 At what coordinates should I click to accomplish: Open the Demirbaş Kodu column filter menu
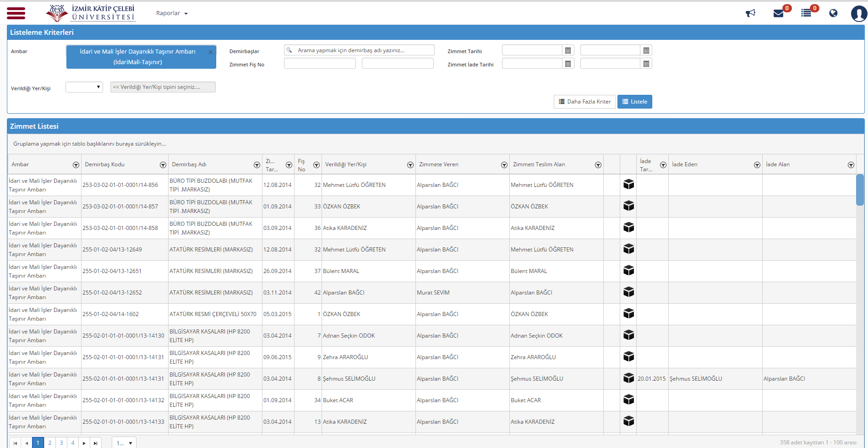tap(163, 165)
